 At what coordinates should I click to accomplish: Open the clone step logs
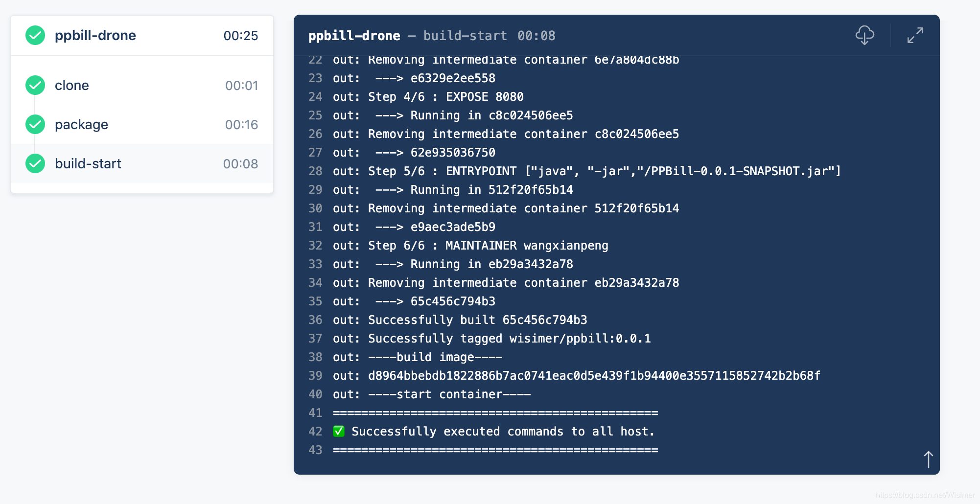142,85
